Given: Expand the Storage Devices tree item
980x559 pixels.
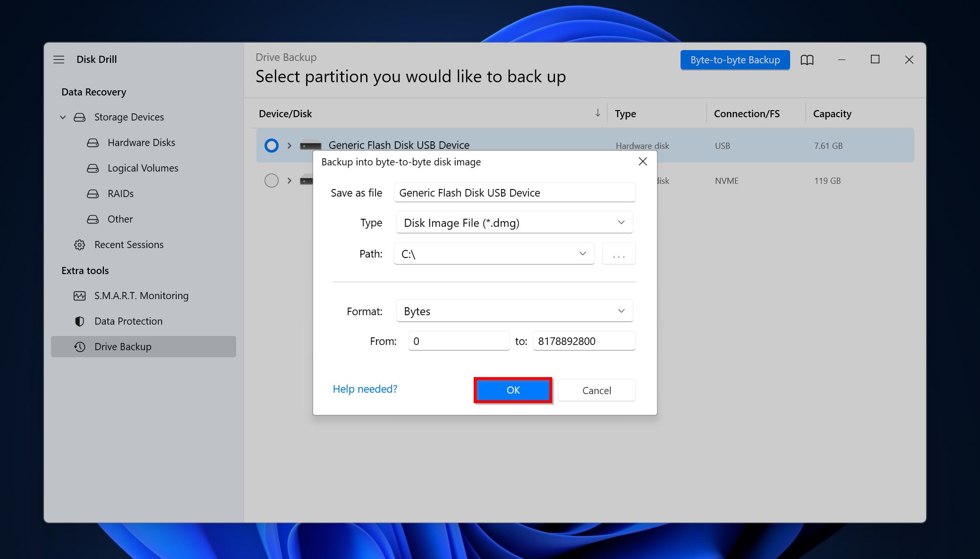Looking at the screenshot, I should tap(63, 117).
